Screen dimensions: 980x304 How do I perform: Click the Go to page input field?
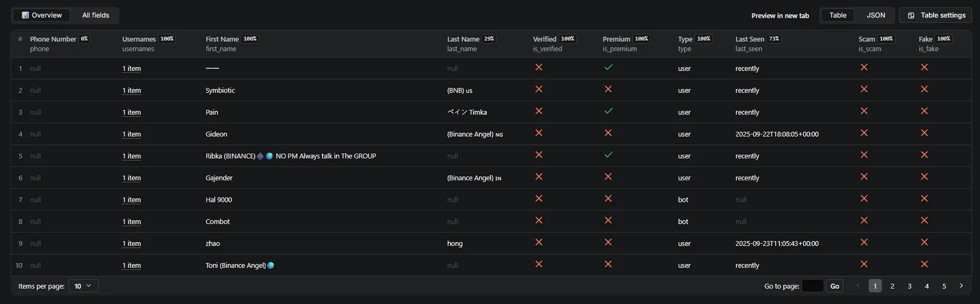[x=813, y=286]
